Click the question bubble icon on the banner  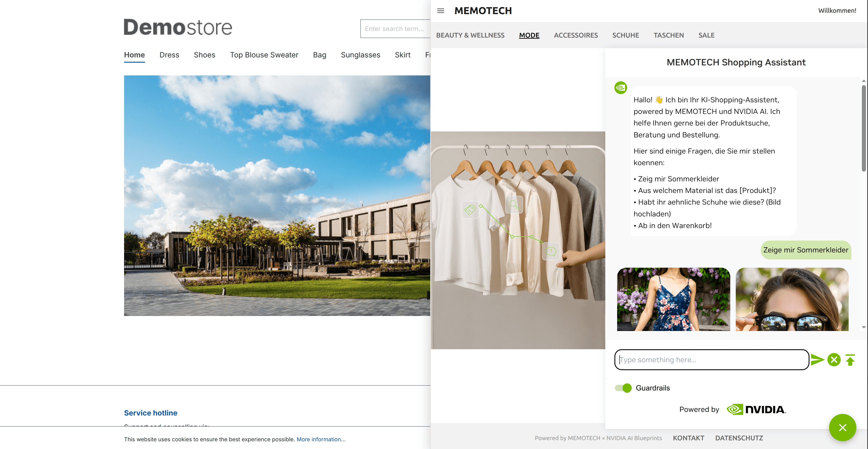click(x=551, y=251)
